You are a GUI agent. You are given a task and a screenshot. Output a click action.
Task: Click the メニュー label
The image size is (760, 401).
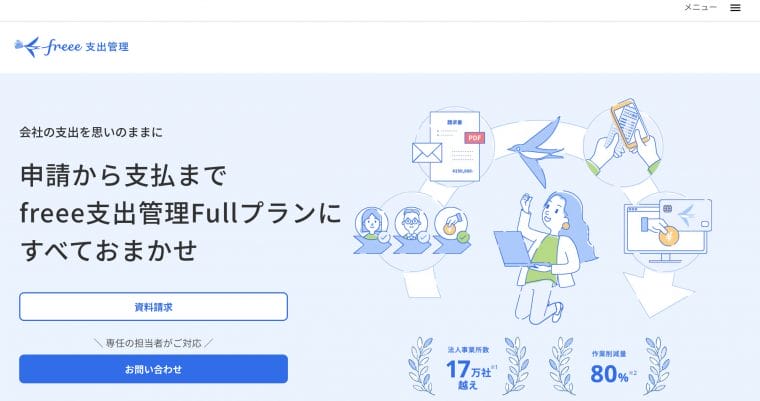[x=700, y=7]
